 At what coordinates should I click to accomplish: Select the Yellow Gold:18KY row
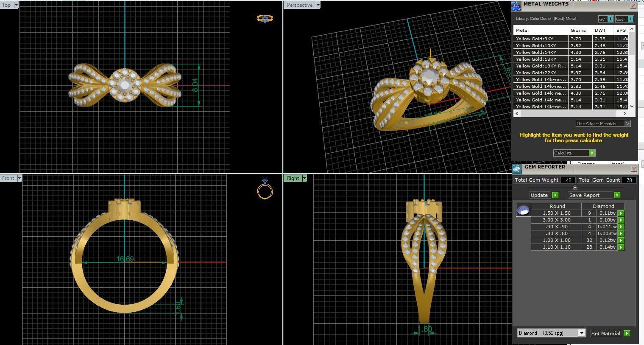[x=571, y=59]
